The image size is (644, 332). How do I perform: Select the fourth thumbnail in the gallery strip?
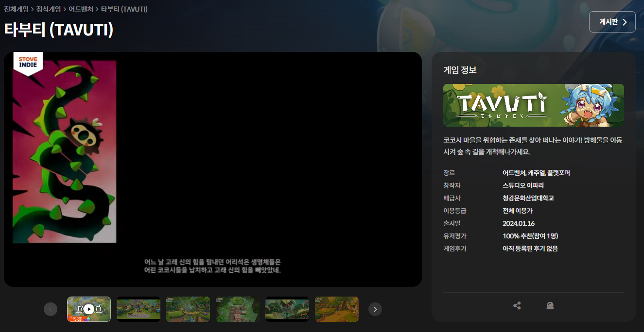[x=238, y=309]
